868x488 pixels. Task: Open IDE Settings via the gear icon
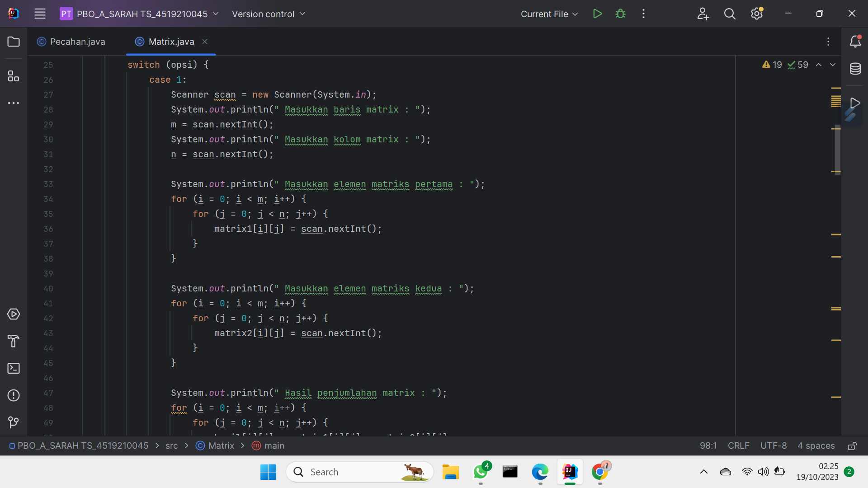coord(756,14)
